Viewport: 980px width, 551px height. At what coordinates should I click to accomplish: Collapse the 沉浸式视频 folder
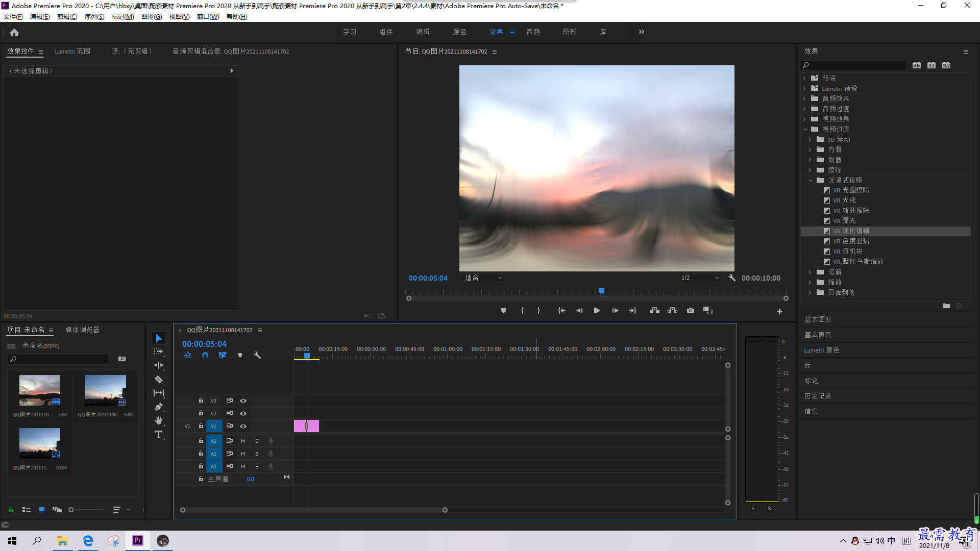coord(811,180)
